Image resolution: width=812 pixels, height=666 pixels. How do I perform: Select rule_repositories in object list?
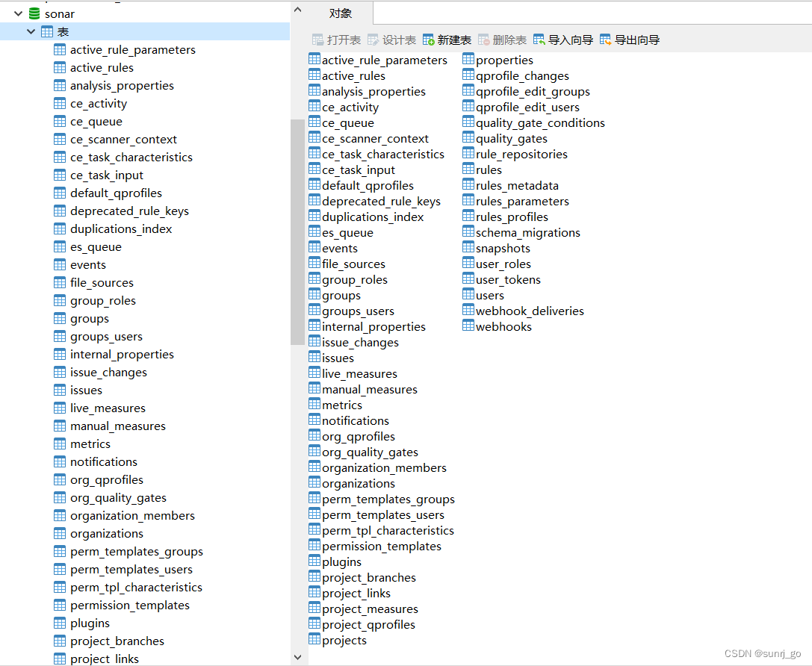pyautogui.click(x=521, y=155)
